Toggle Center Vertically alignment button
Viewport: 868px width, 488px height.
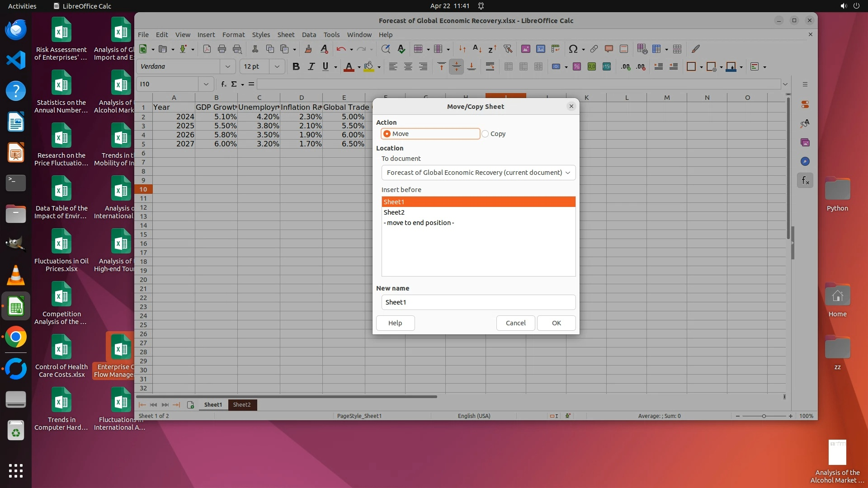[456, 66]
